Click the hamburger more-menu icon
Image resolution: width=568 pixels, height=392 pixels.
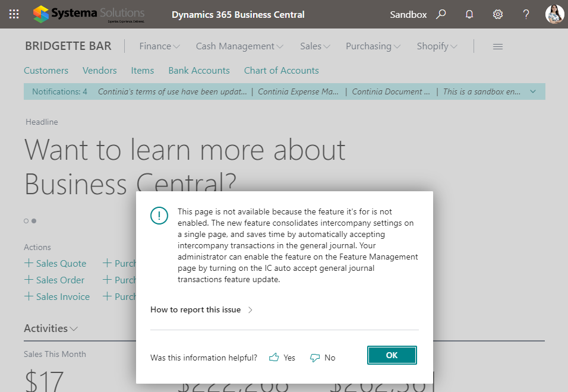point(498,46)
